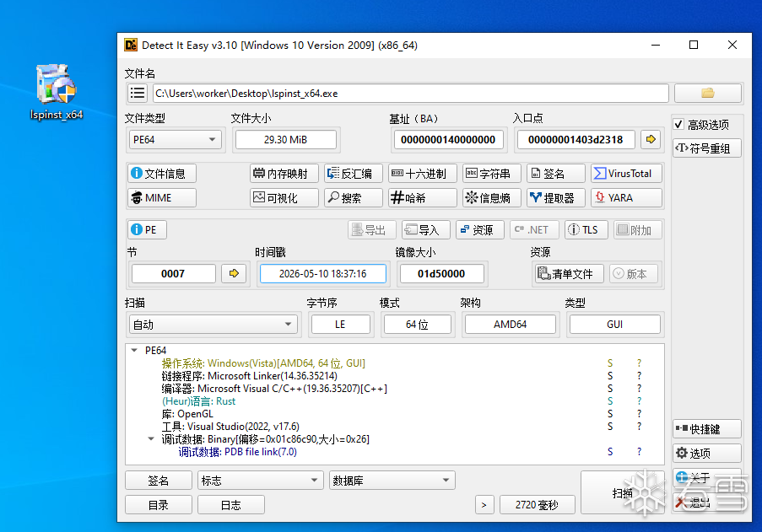Click the entry point address field
The width and height of the screenshot is (762, 532).
click(x=576, y=140)
